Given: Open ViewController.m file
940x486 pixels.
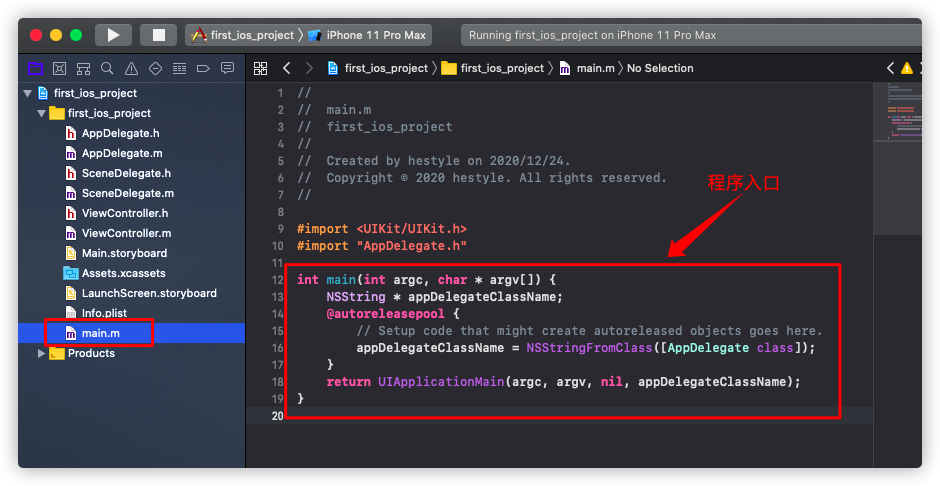Looking at the screenshot, I should (126, 233).
